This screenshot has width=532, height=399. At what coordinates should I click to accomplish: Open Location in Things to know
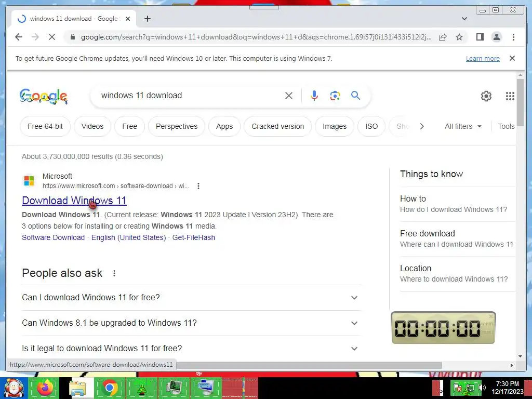tap(457, 274)
